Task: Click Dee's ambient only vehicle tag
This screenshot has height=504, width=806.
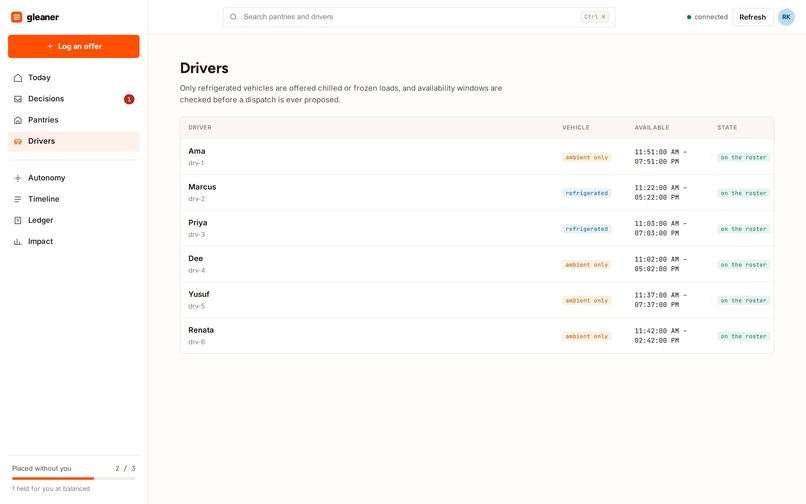Action: click(587, 265)
